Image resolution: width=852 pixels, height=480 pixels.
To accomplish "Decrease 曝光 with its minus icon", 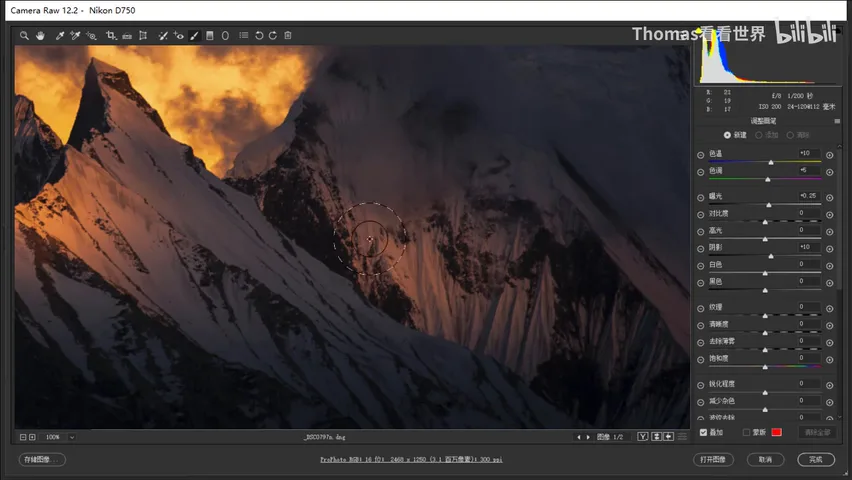I will click(700, 197).
